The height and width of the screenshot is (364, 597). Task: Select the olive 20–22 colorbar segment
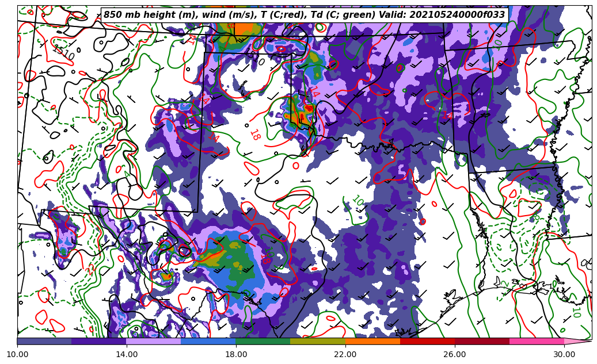[318, 341]
